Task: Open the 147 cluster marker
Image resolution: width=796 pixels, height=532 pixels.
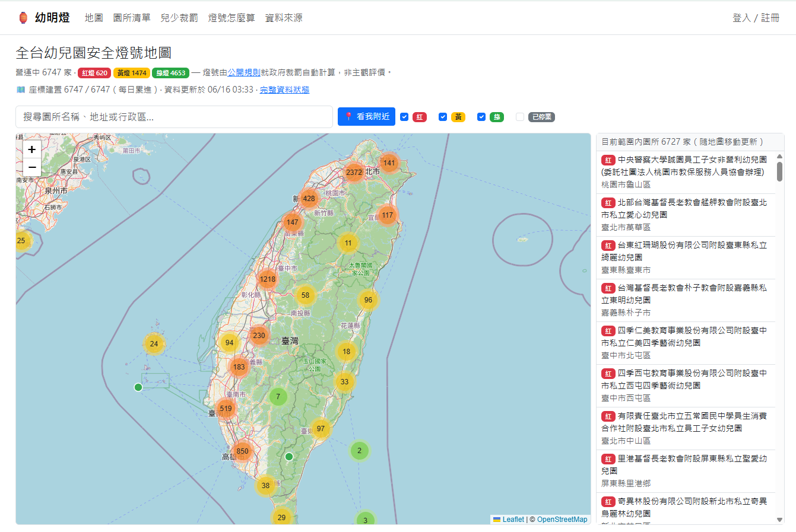Action: point(293,222)
